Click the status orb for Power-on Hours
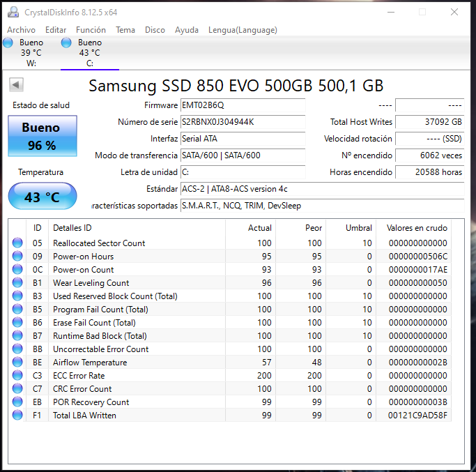Viewport: 476px width, 472px height. click(17, 256)
